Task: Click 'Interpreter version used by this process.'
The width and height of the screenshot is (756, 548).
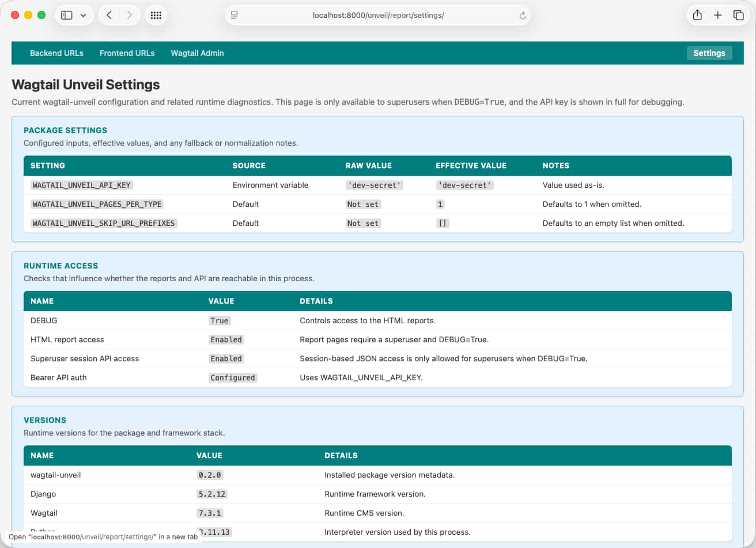Action: (398, 532)
